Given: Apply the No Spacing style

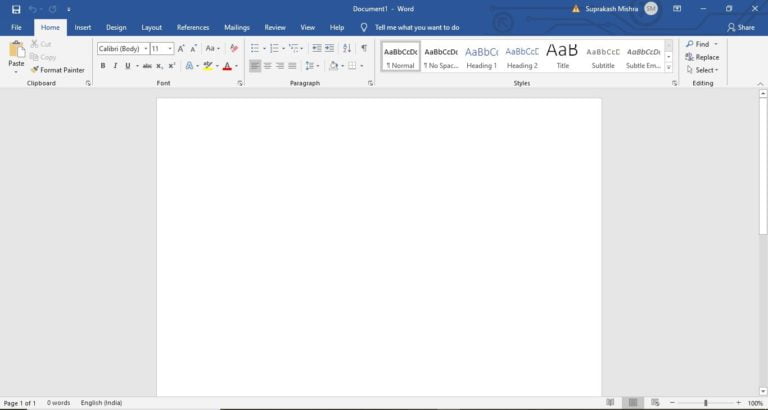Looking at the screenshot, I should pos(441,57).
